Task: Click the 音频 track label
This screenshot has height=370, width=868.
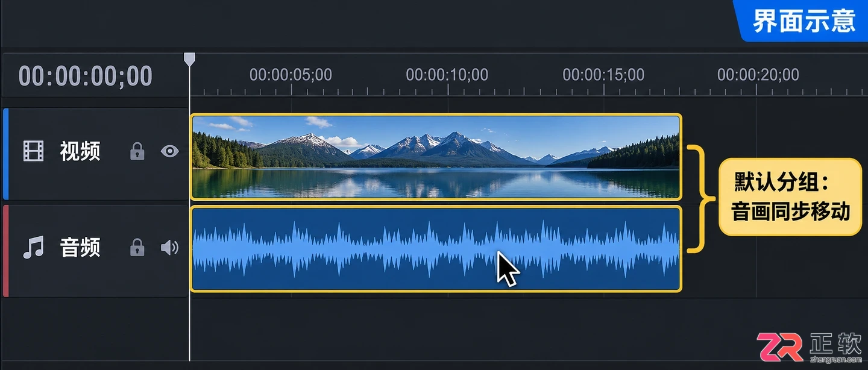Action: click(x=80, y=248)
